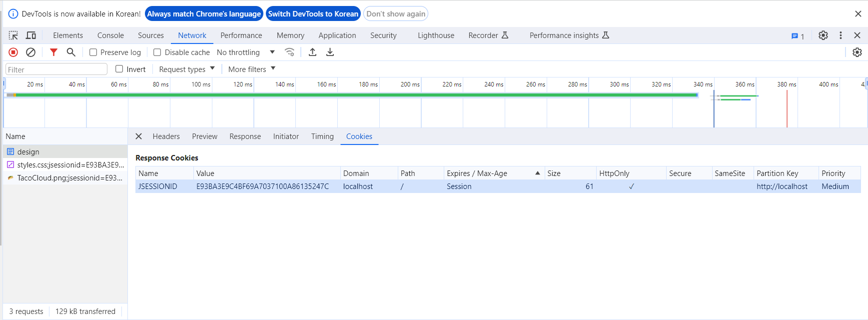Screen dimensions: 868x320
Task: Open the No throttling dropdown
Action: coord(246,52)
